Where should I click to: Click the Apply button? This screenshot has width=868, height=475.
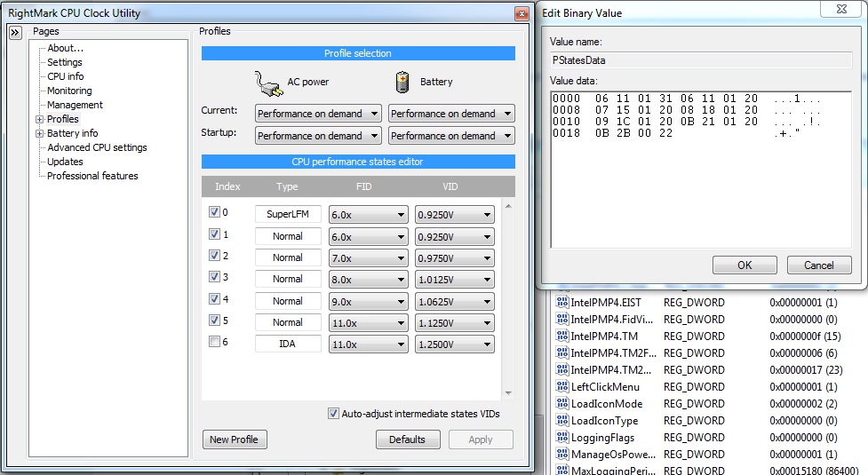(x=481, y=439)
